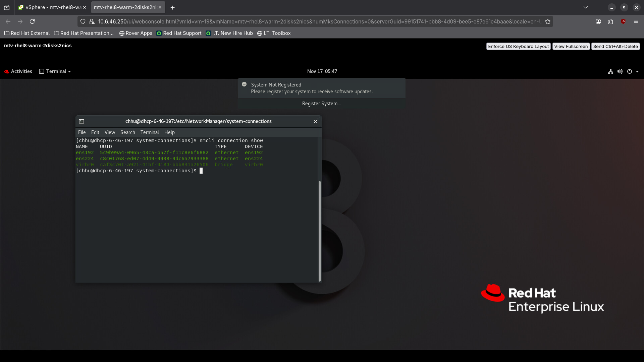Click Send Ctrl+Alt+Delete button

(615, 46)
